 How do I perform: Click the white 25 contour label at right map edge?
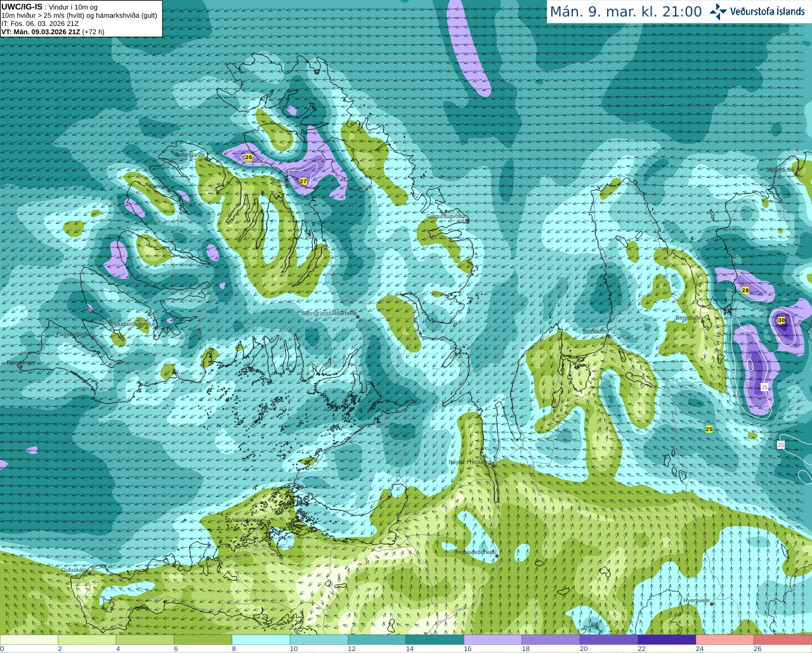click(781, 445)
